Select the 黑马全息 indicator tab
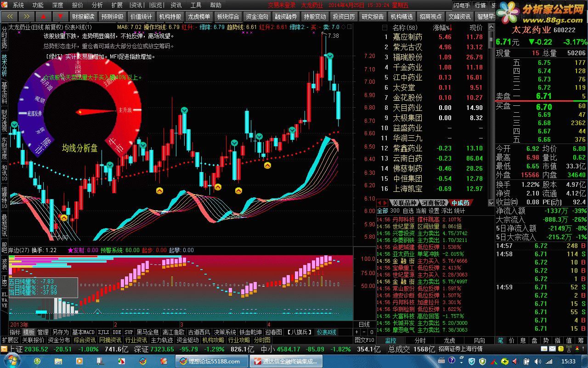The width and height of the screenshot is (588, 368). (147, 332)
